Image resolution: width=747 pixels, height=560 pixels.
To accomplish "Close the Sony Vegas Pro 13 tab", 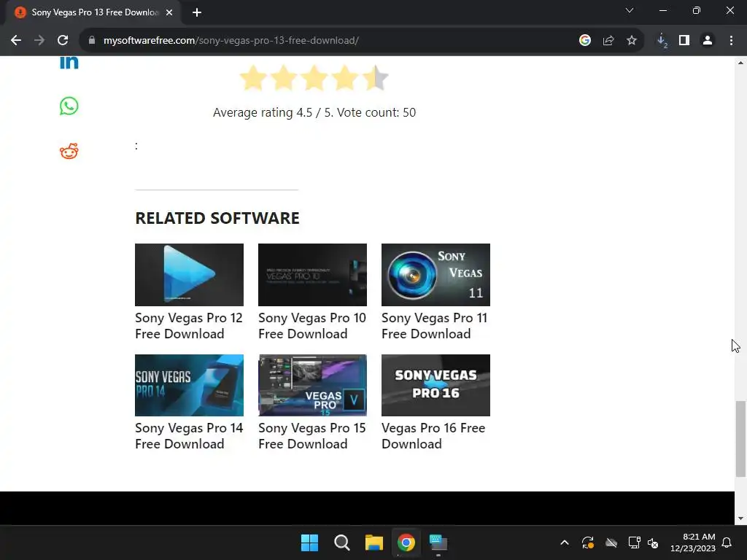I will [x=169, y=12].
